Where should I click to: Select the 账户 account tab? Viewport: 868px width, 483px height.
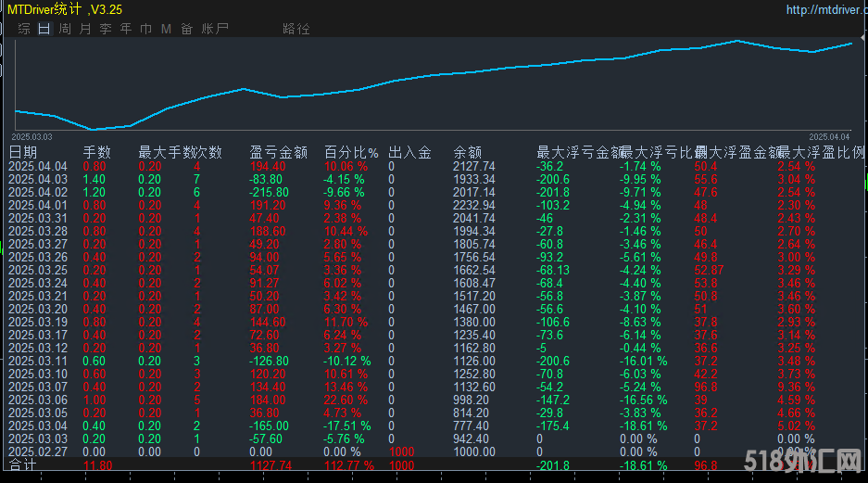pyautogui.click(x=215, y=29)
